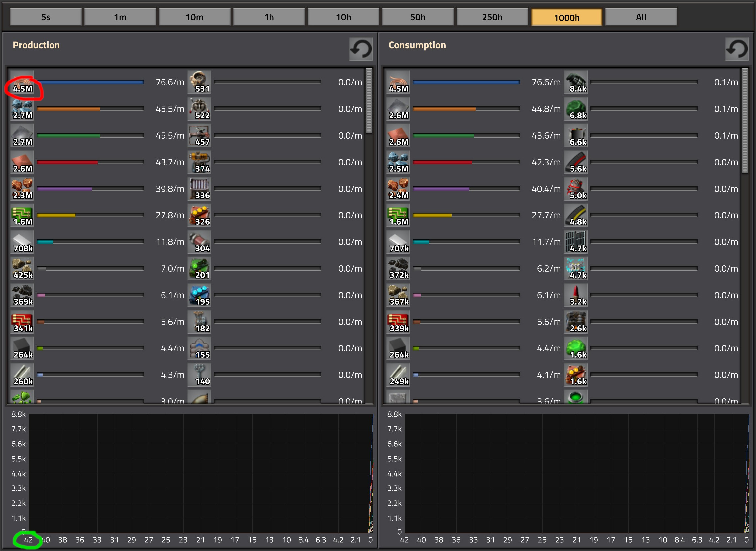Switch the time range to 1m

pos(120,17)
